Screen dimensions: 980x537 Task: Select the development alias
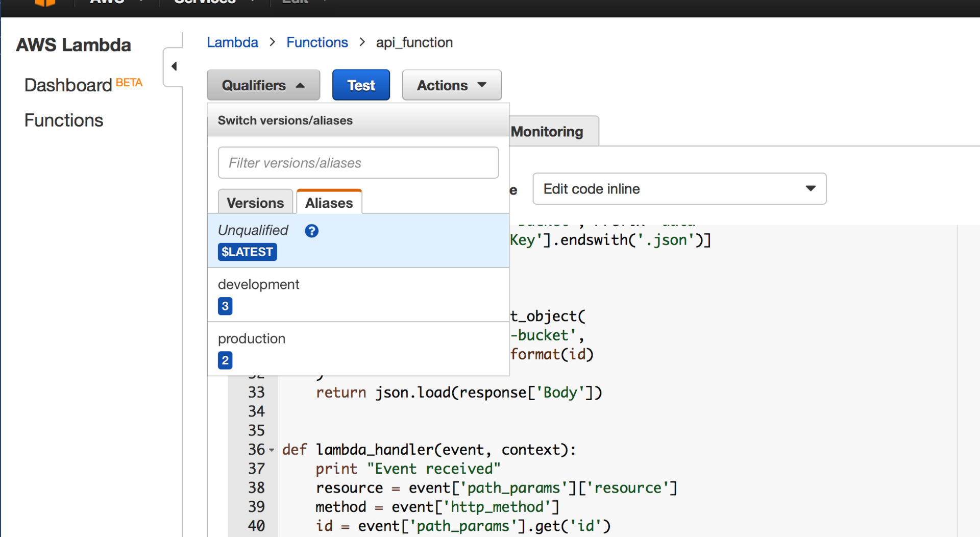tap(258, 284)
